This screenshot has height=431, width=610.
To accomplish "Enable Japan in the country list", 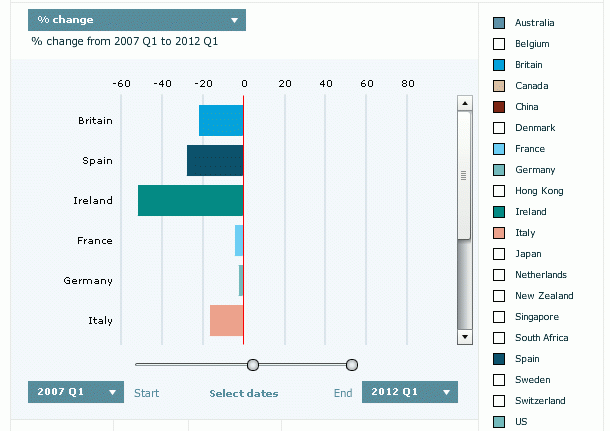I will (x=499, y=254).
